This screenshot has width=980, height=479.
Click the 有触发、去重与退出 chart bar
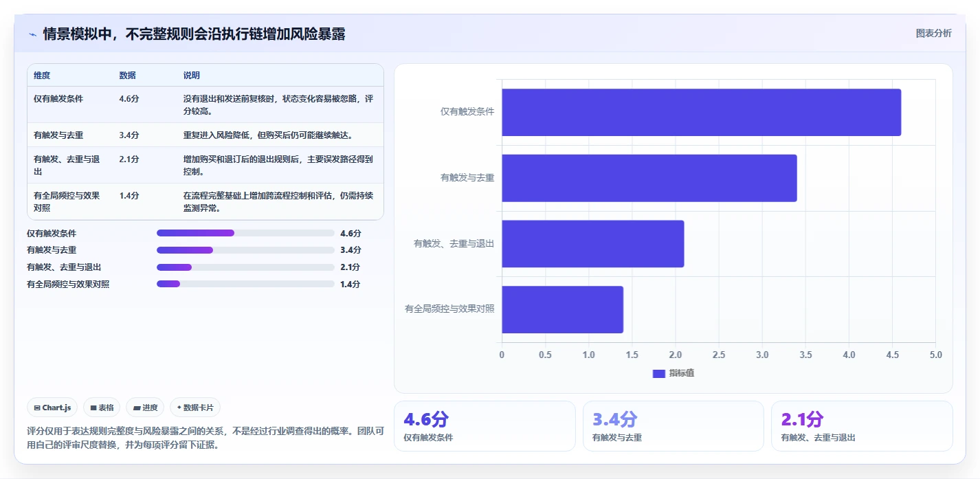click(x=592, y=244)
